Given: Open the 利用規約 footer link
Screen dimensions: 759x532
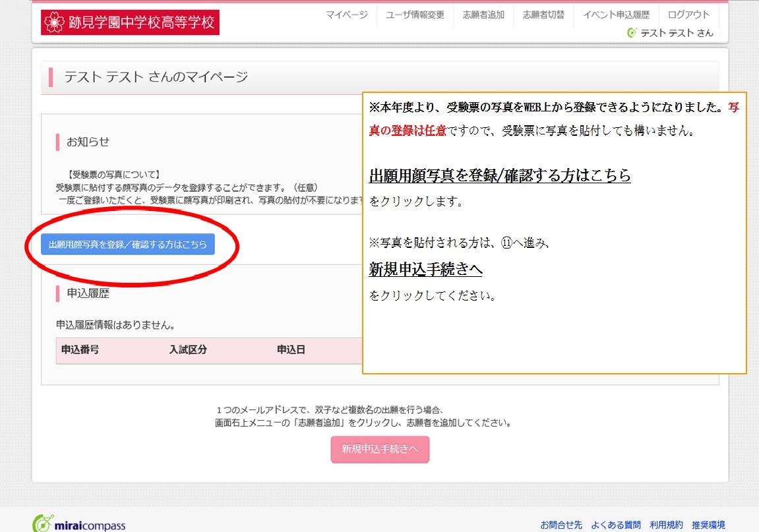Looking at the screenshot, I should point(665,525).
